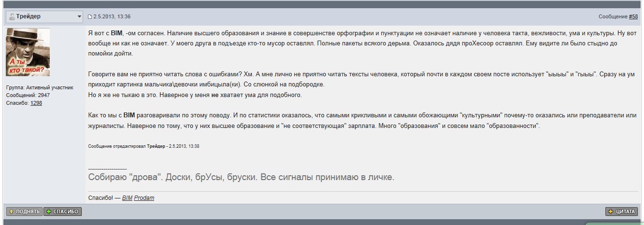
Task: Click the user silhouette icon beside Трейдер
Action: pos(12,17)
